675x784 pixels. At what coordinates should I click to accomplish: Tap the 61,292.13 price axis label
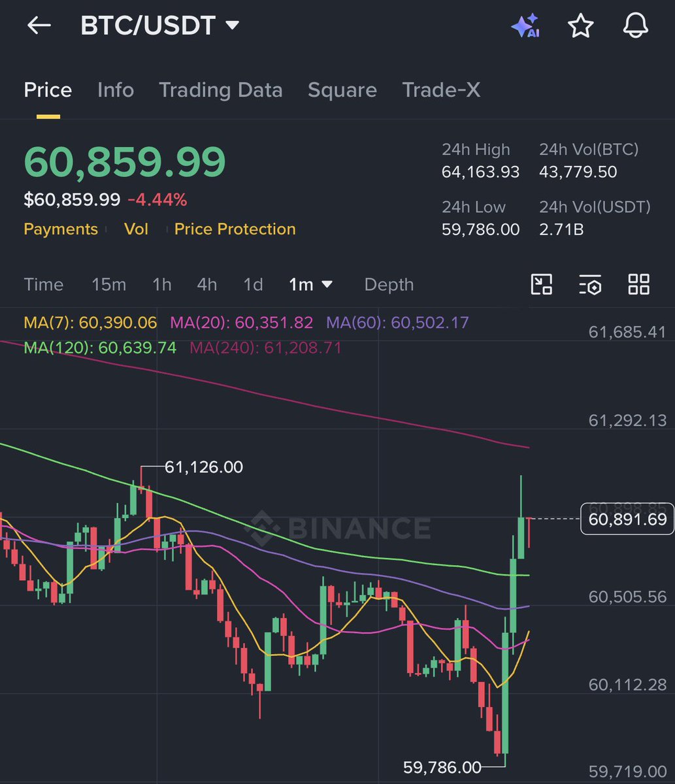click(x=627, y=420)
